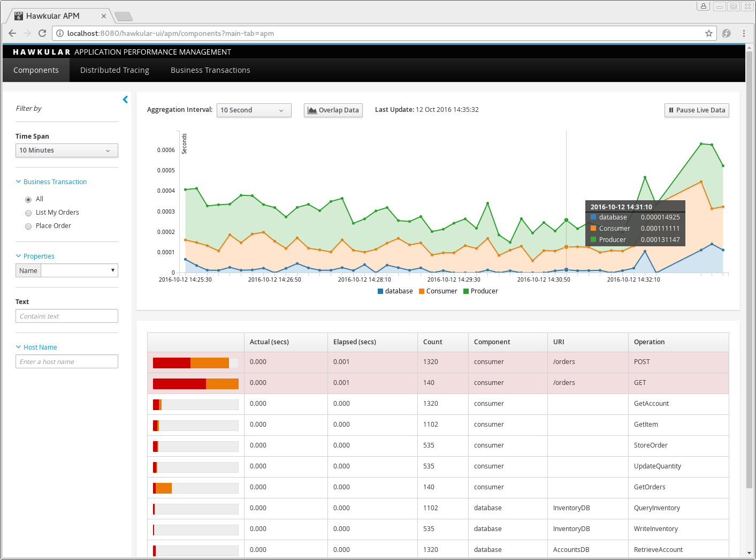
Task: Open a new browser tab
Action: point(124,17)
